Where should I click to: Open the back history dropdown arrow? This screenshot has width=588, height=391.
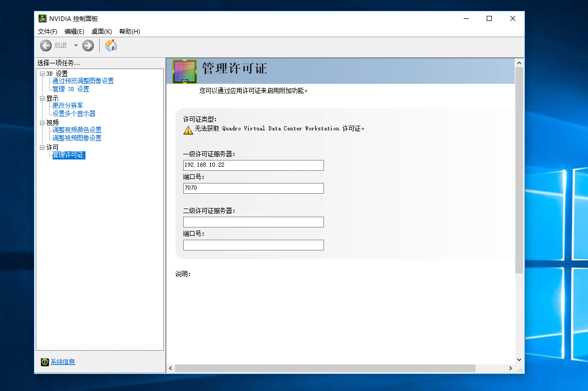pyautogui.click(x=76, y=45)
